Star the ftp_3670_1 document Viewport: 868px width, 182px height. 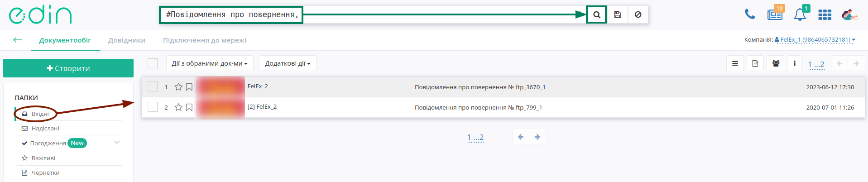tap(178, 87)
